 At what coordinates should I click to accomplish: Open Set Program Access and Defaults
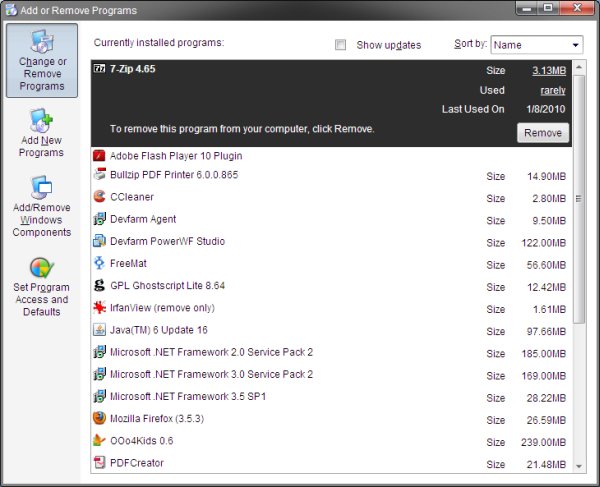click(41, 286)
